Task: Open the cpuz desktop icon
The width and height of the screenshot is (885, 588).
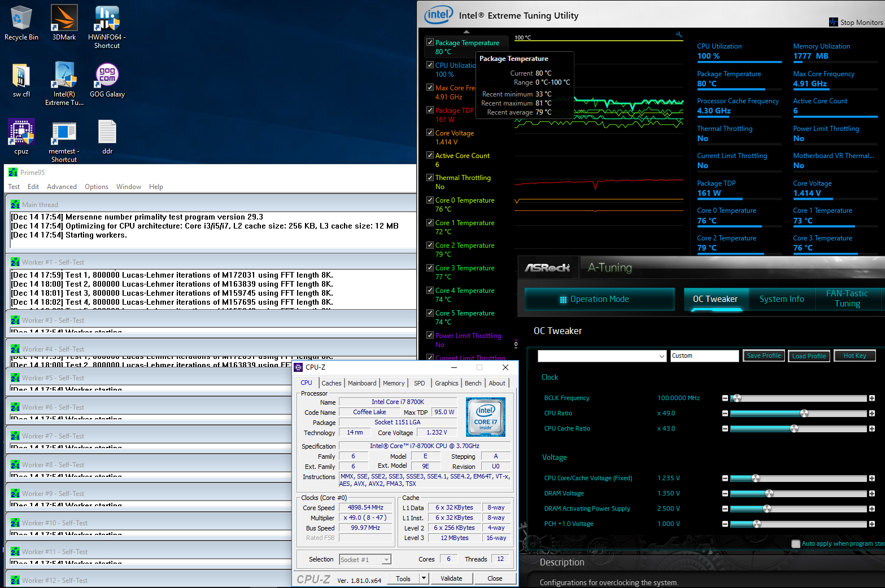Action: click(21, 137)
